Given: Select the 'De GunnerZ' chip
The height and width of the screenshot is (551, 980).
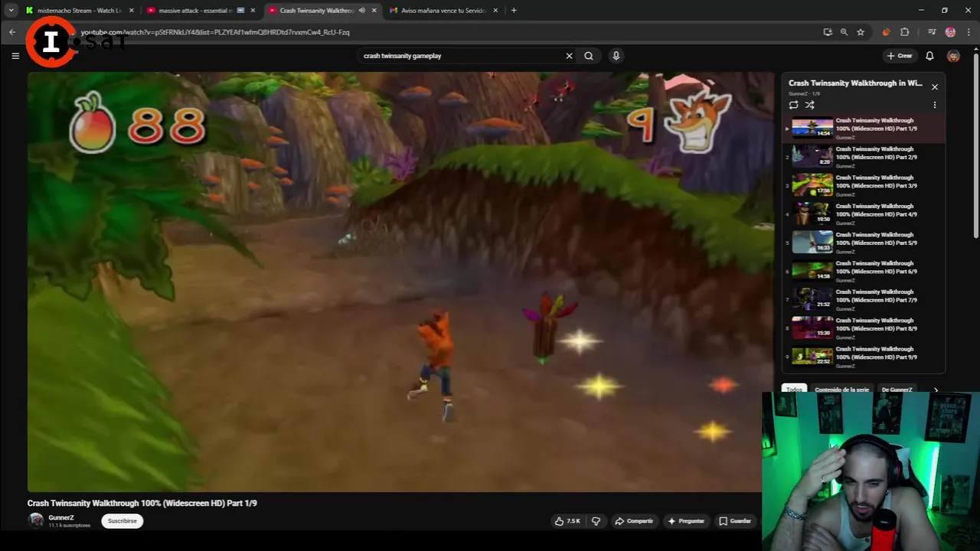Looking at the screenshot, I should [x=897, y=390].
